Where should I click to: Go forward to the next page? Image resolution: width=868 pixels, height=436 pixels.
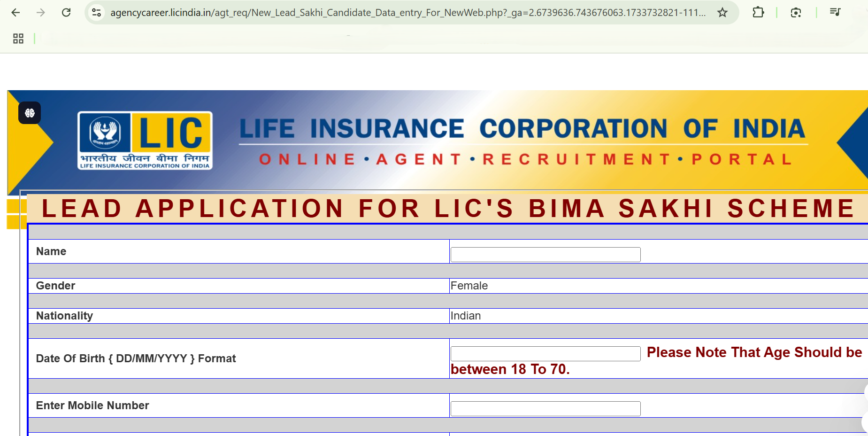(41, 13)
